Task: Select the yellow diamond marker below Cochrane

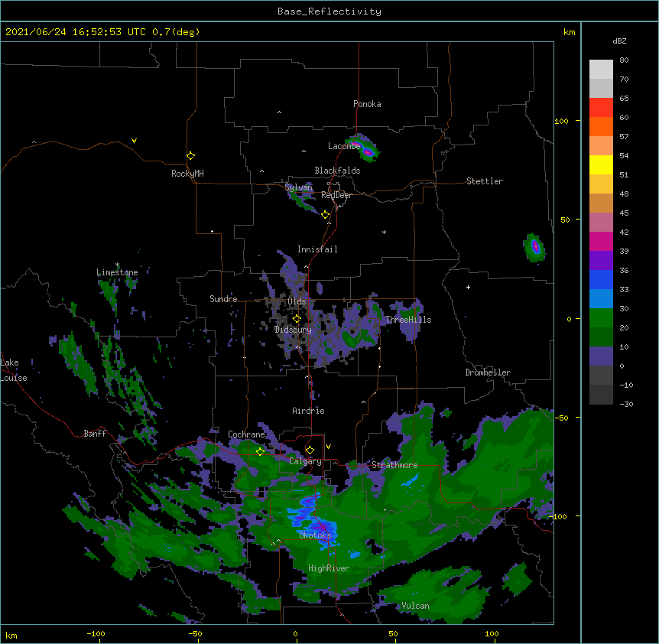Action: pyautogui.click(x=260, y=451)
